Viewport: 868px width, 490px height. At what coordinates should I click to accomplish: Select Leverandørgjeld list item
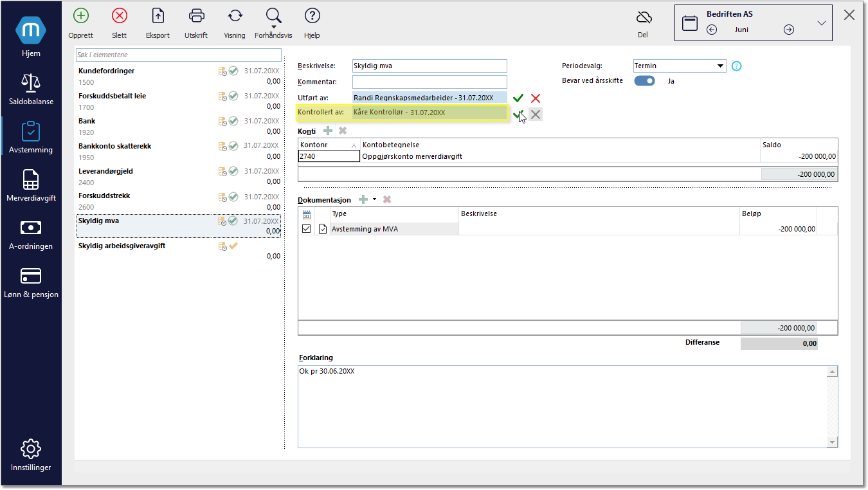pyautogui.click(x=179, y=176)
